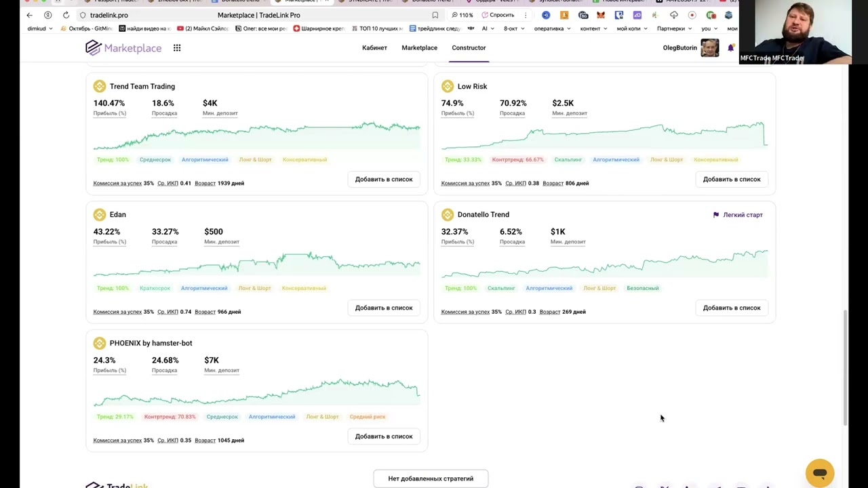Expand the dimkud bookmarks folder
The image size is (868, 488).
[x=40, y=28]
